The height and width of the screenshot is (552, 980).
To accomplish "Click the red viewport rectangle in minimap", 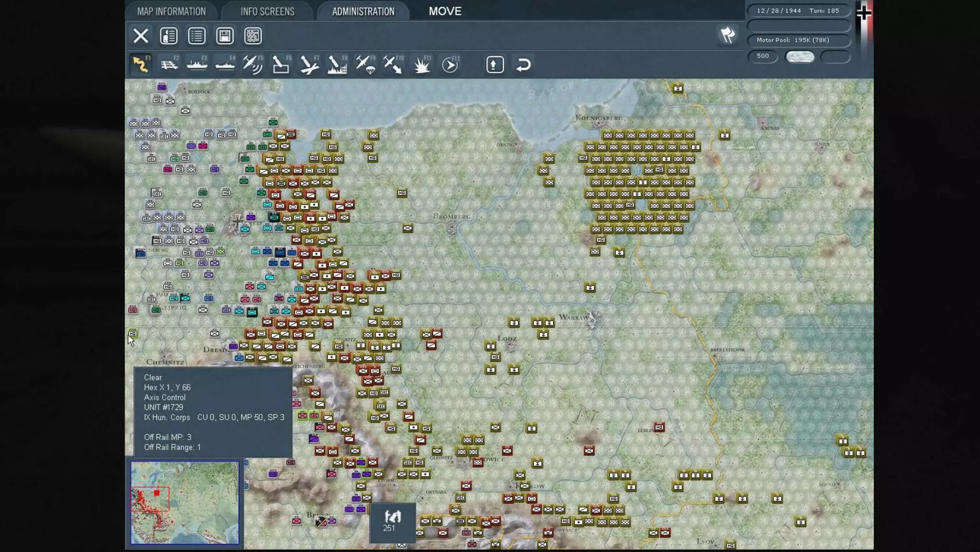I will click(150, 499).
